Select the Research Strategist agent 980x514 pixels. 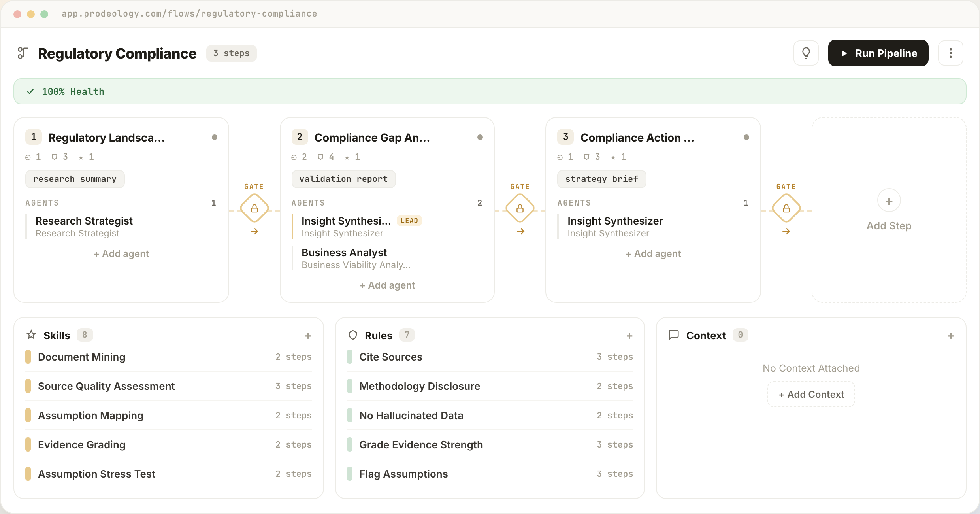[121, 227]
